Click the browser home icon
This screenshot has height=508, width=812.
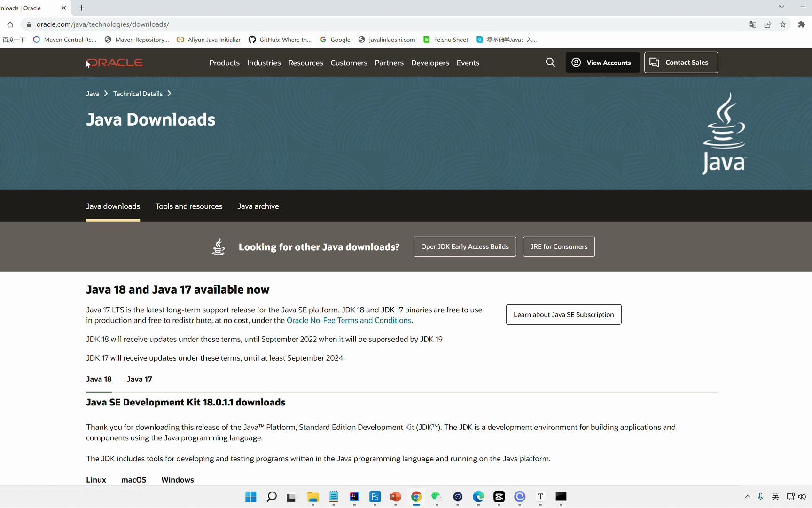[10, 24]
